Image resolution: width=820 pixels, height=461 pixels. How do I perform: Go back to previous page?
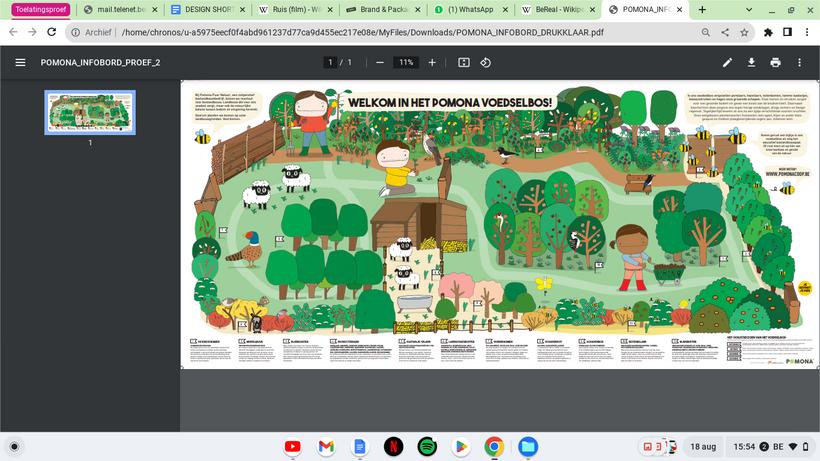pos(13,32)
